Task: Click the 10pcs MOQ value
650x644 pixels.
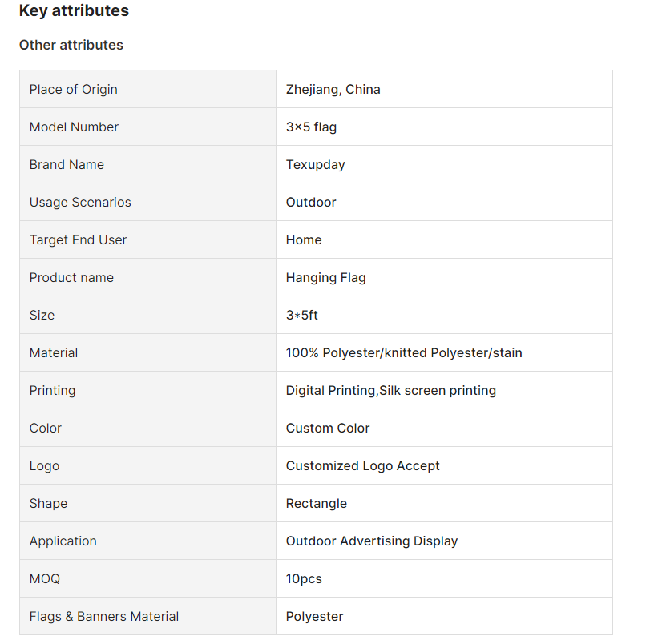Action: 304,578
